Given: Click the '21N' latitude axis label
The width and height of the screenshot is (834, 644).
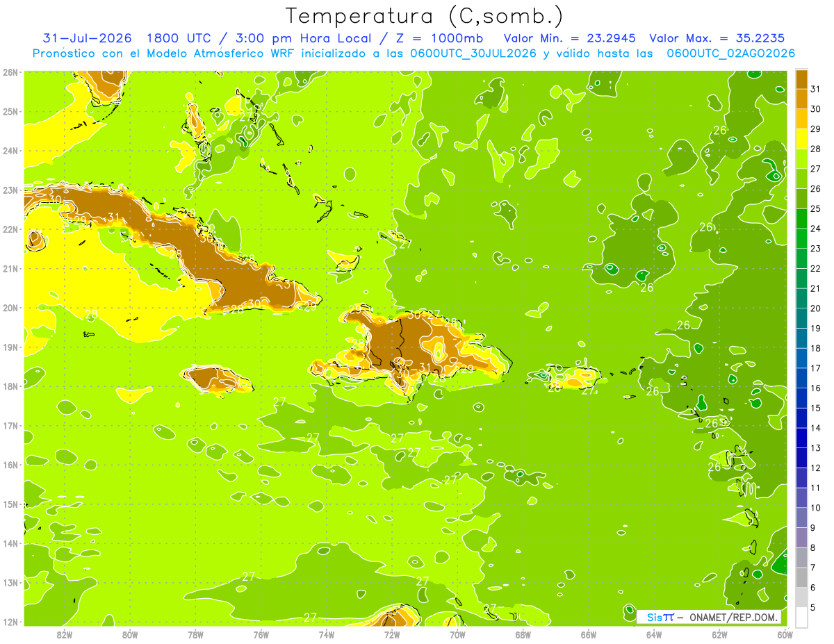Looking at the screenshot, I should tap(10, 268).
